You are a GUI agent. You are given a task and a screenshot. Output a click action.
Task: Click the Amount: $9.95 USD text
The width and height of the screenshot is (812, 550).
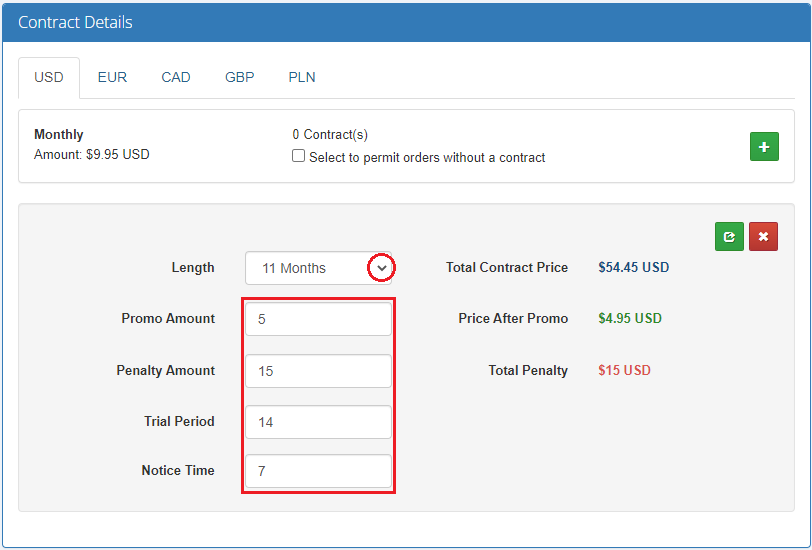(x=92, y=154)
